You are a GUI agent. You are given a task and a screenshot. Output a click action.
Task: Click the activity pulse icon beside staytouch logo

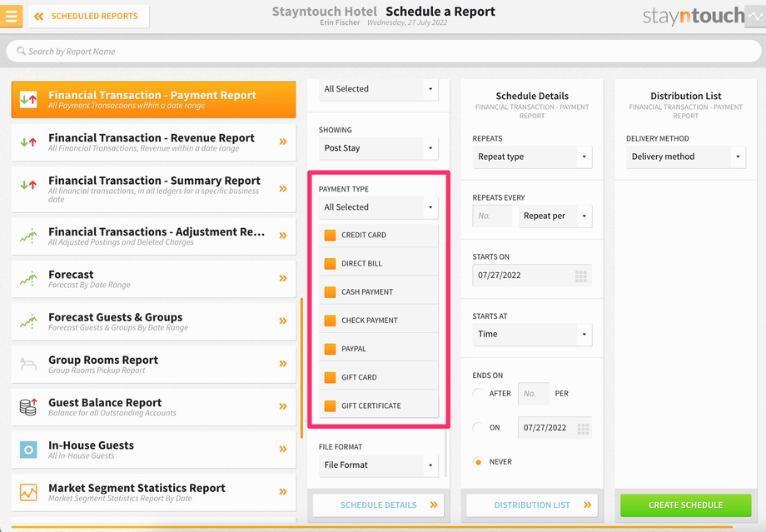pyautogui.click(x=757, y=16)
